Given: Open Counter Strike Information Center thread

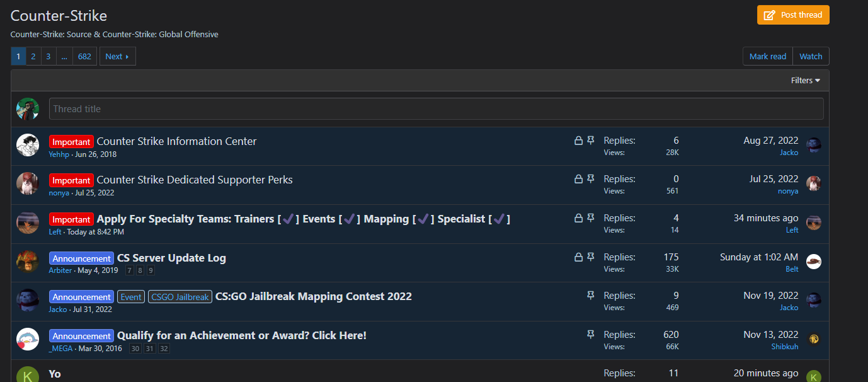Looking at the screenshot, I should click(176, 141).
